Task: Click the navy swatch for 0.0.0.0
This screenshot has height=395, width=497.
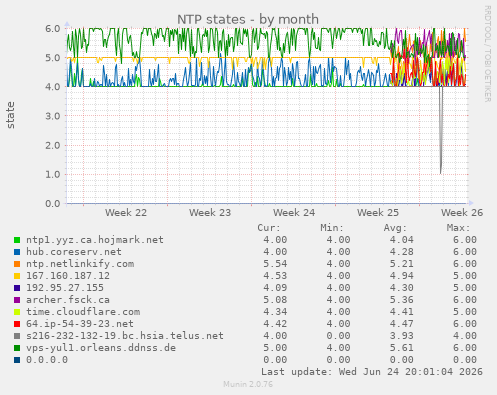Action: coord(17,360)
